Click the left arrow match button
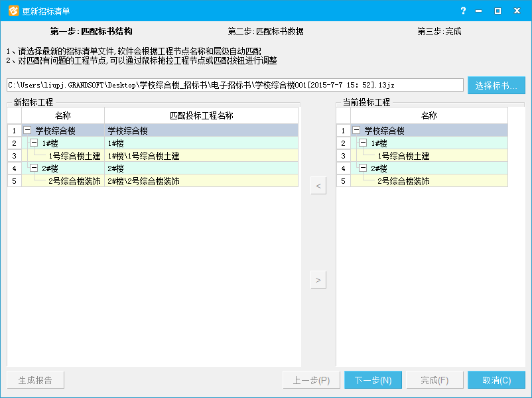532x398 pixels. pos(318,186)
